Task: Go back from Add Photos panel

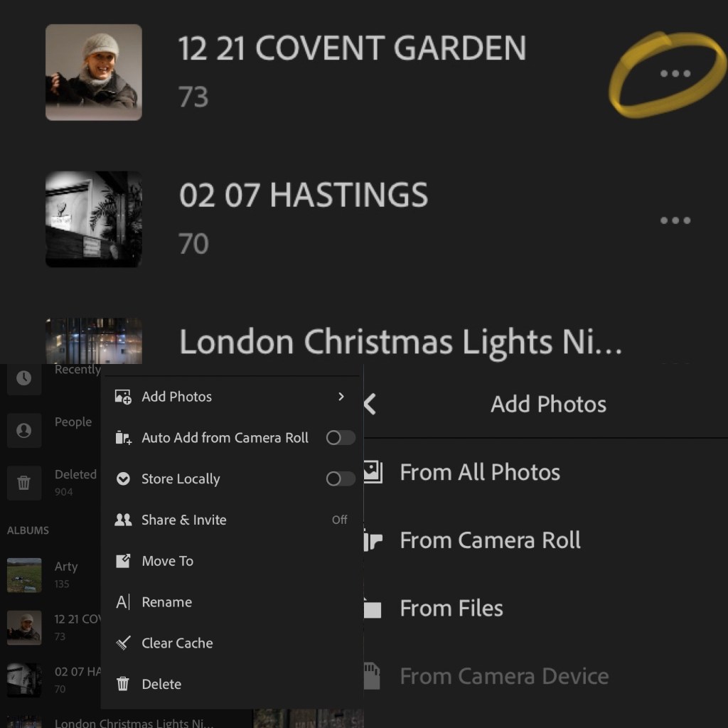Action: coord(370,405)
